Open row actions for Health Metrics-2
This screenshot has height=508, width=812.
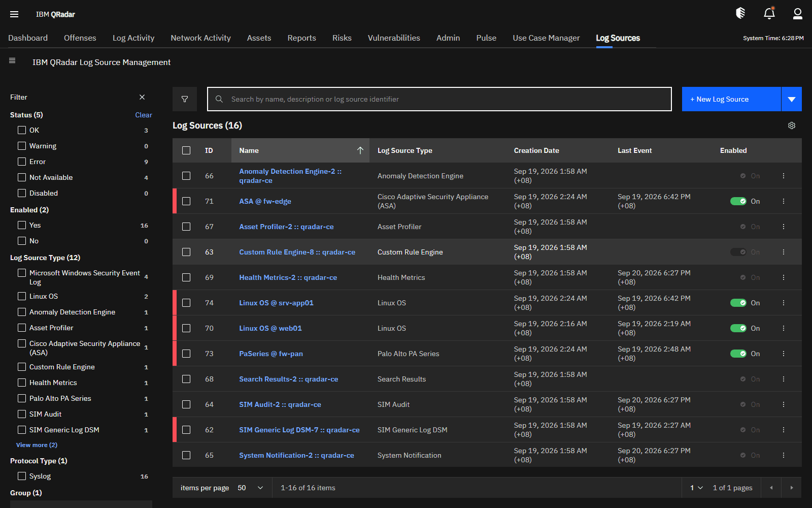click(784, 277)
